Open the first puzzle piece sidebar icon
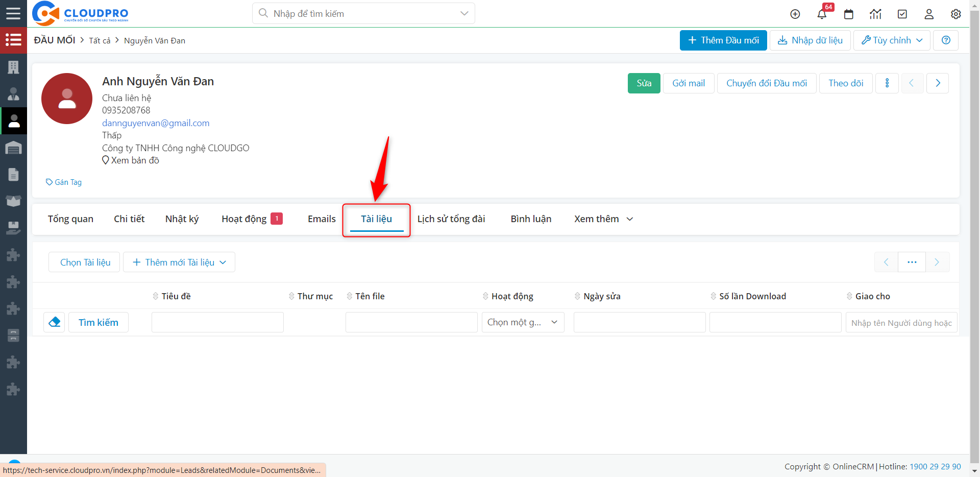 point(13,255)
